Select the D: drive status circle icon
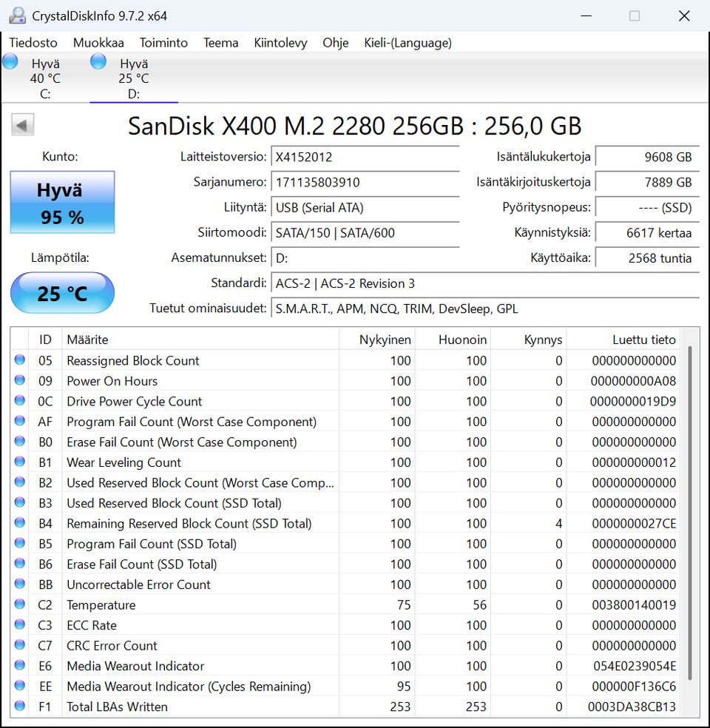 (x=98, y=61)
